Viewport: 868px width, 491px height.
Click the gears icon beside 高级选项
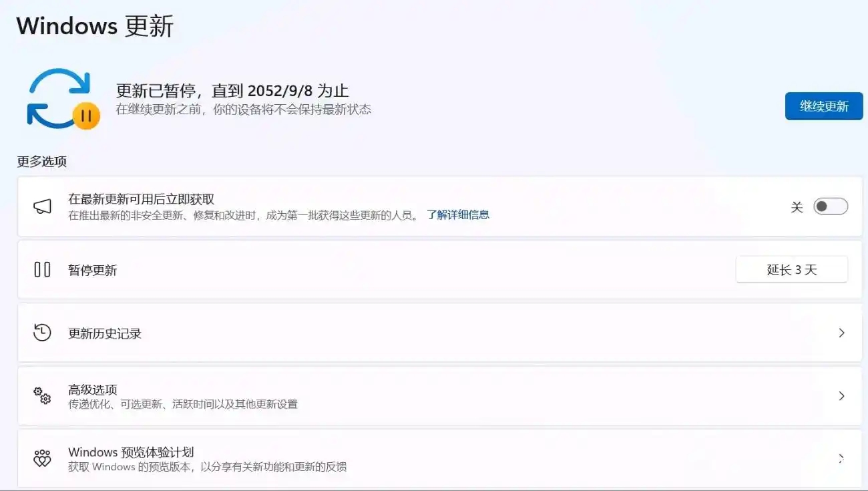[42, 395]
